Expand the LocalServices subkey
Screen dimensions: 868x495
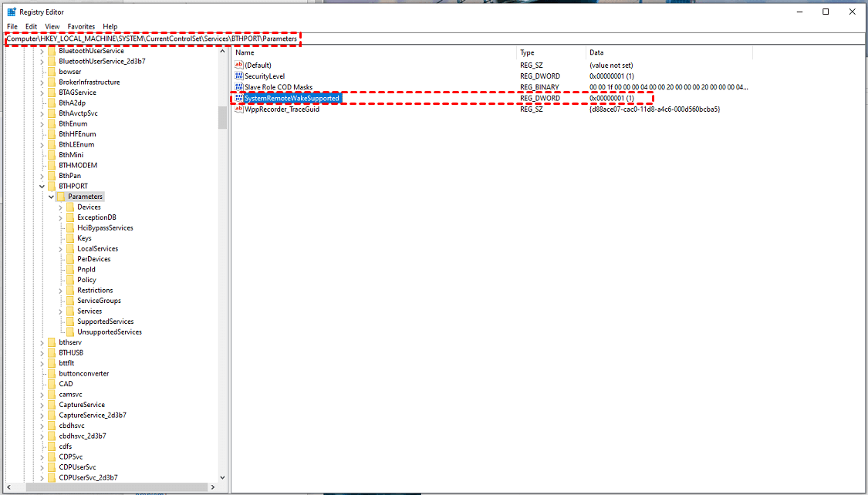[x=60, y=249]
